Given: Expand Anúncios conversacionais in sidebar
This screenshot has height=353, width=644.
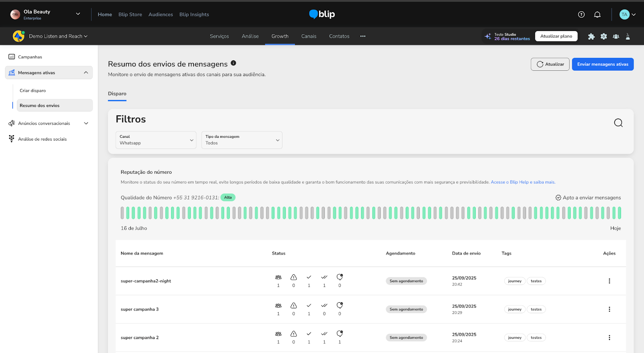Looking at the screenshot, I should pos(86,123).
